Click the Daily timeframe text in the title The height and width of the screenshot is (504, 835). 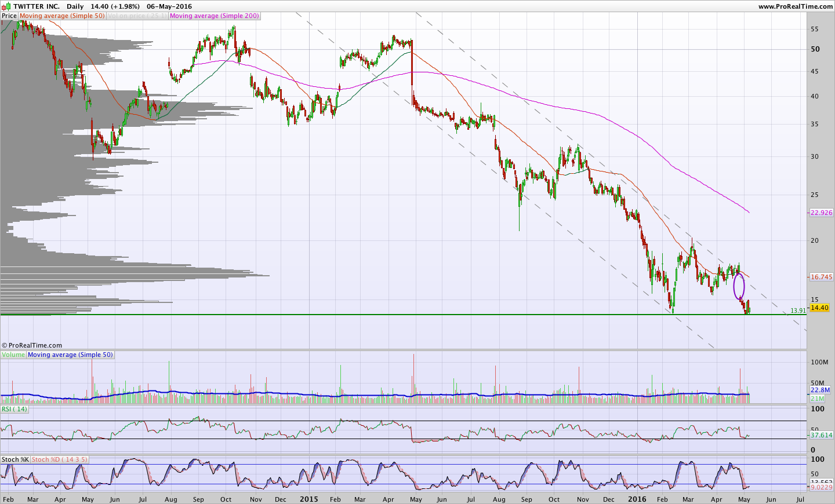[x=75, y=6]
